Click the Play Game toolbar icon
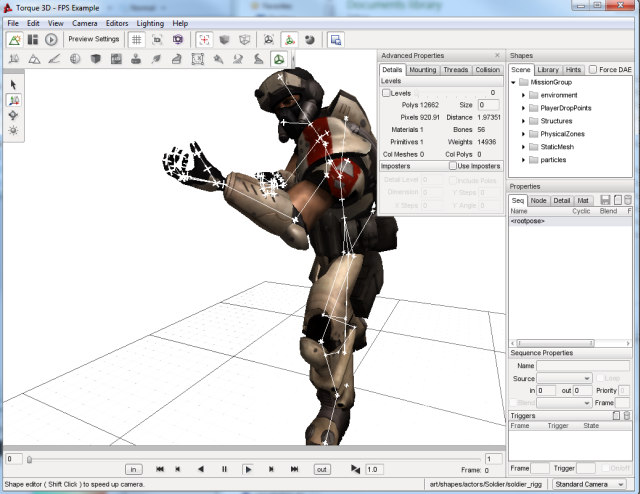The height and width of the screenshot is (494, 640). point(51,39)
